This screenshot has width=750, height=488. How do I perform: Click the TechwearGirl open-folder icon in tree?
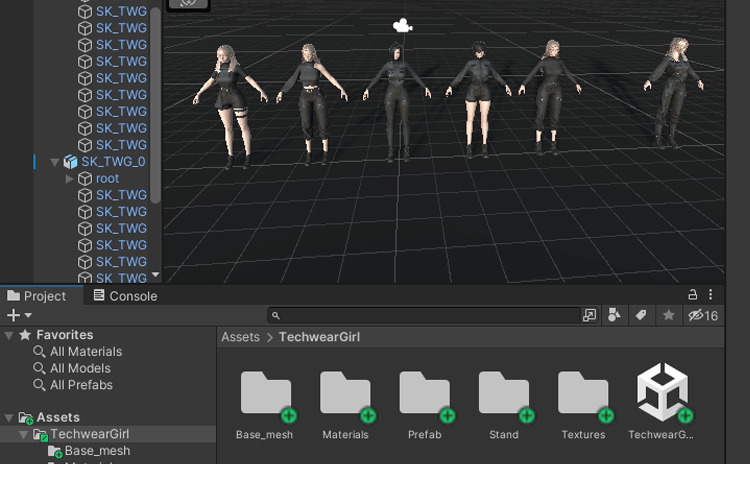pyautogui.click(x=41, y=435)
